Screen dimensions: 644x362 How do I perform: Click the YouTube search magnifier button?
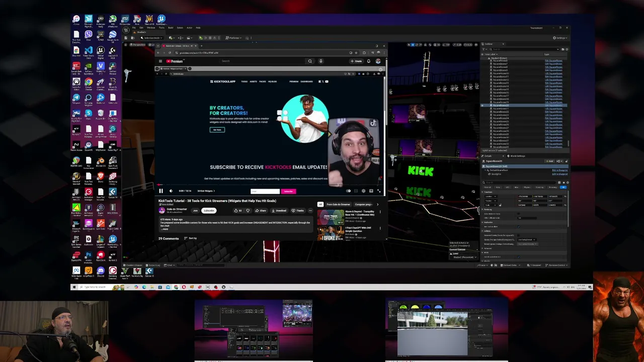click(310, 61)
